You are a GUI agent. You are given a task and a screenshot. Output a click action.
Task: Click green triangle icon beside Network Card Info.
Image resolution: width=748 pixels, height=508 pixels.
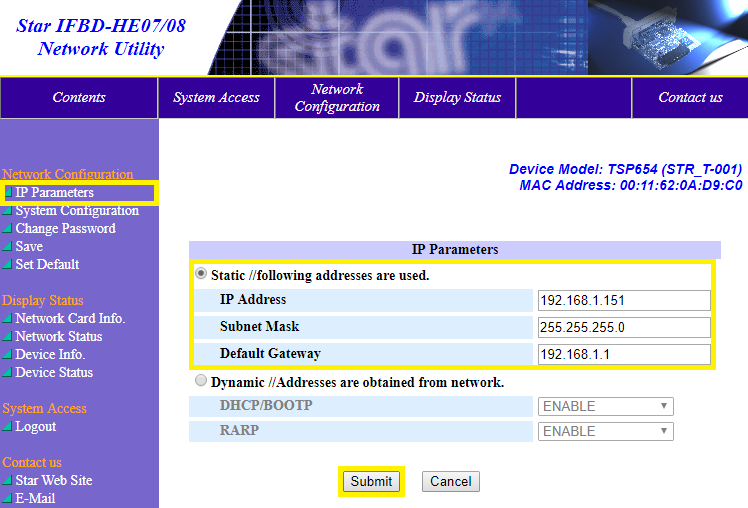pos(7,318)
